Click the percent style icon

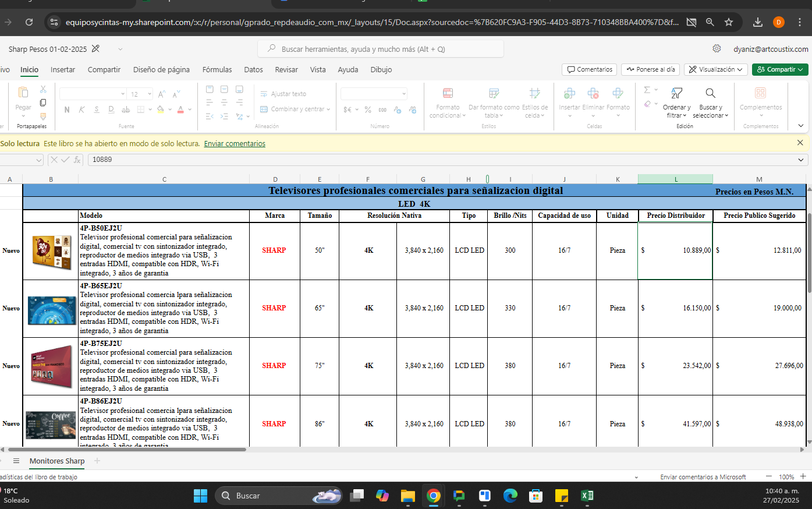[x=368, y=109]
